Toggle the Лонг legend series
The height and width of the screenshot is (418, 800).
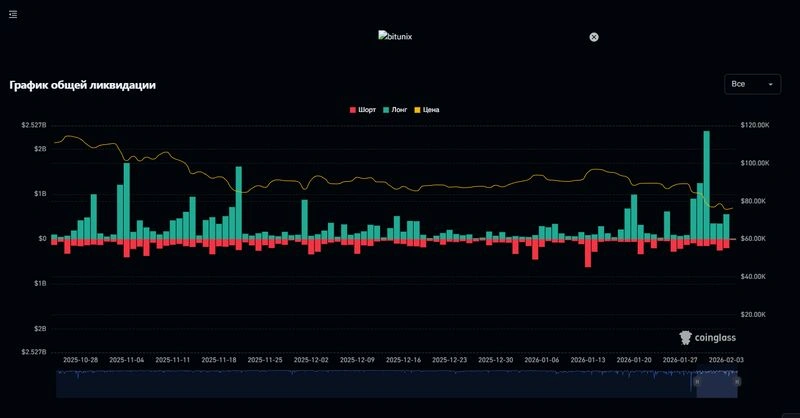395,110
